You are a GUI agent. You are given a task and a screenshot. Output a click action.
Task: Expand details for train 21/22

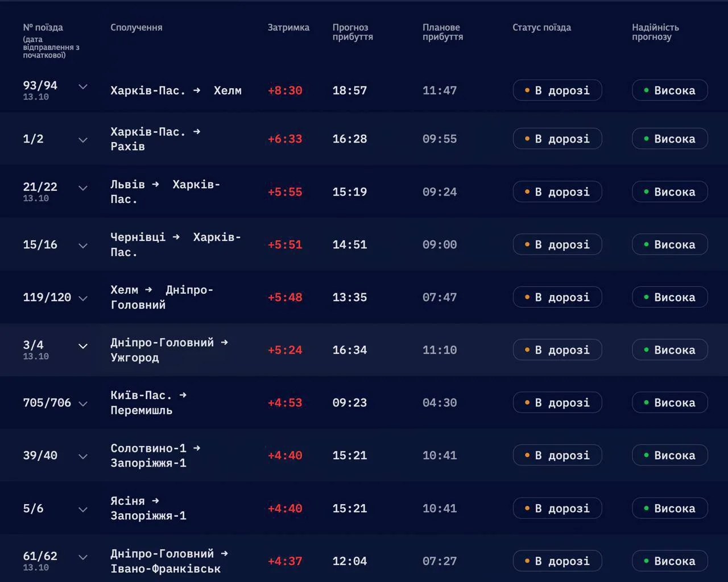[x=83, y=188]
